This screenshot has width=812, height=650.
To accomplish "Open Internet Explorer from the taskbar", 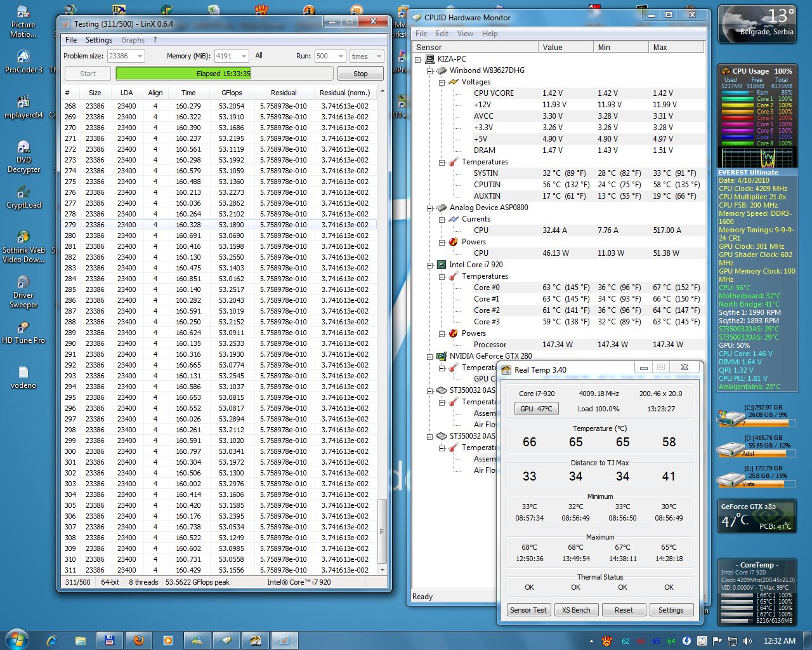I will 51,640.
